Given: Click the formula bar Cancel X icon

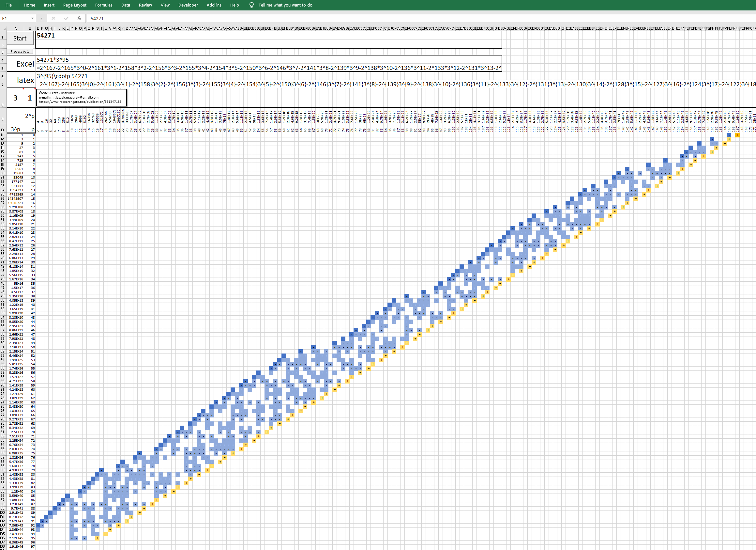Looking at the screenshot, I should [53, 19].
